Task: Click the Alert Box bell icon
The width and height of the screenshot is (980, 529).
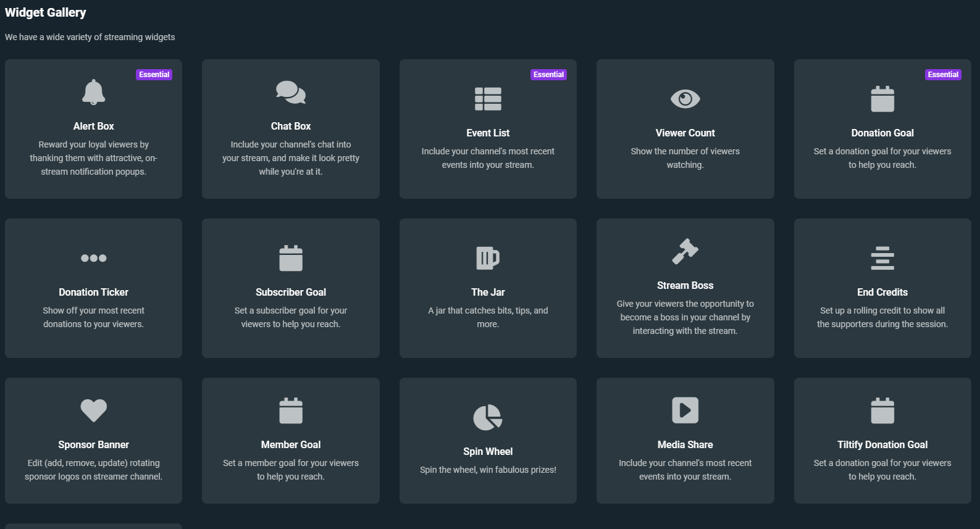Action: (93, 92)
